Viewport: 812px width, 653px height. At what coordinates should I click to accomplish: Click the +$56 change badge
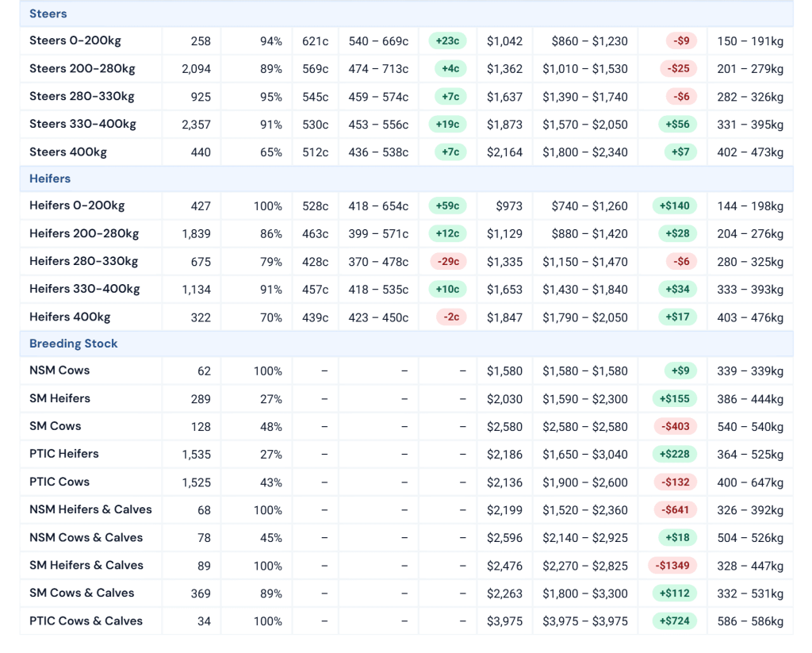click(677, 125)
